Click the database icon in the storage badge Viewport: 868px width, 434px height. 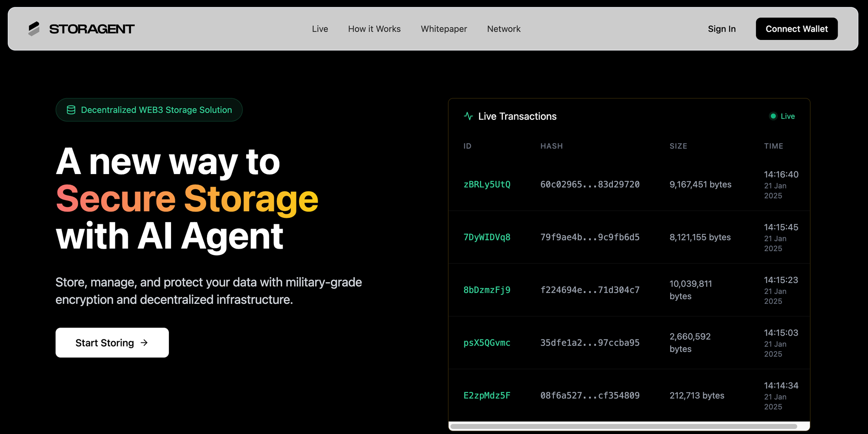coord(71,110)
